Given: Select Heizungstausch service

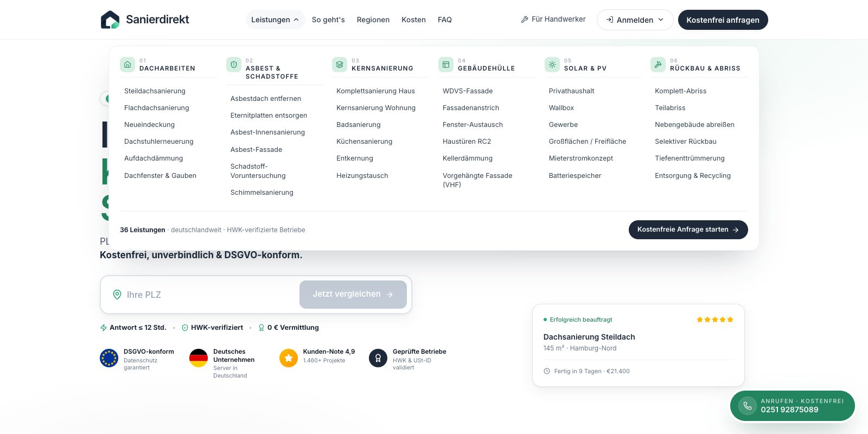Looking at the screenshot, I should point(362,175).
